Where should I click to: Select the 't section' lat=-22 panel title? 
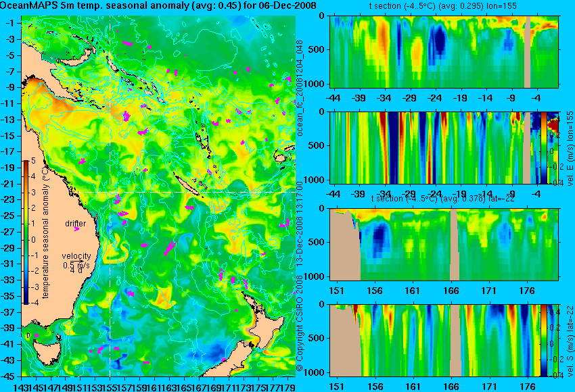coord(443,198)
